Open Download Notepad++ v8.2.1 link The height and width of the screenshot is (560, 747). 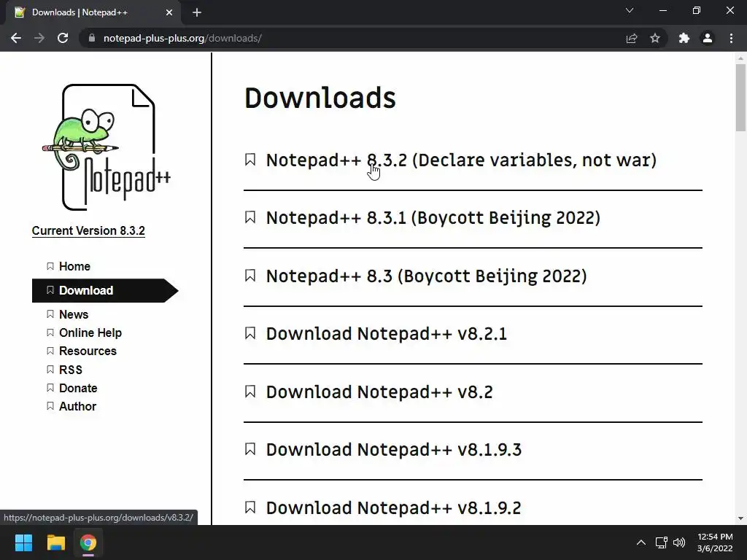pos(387,334)
